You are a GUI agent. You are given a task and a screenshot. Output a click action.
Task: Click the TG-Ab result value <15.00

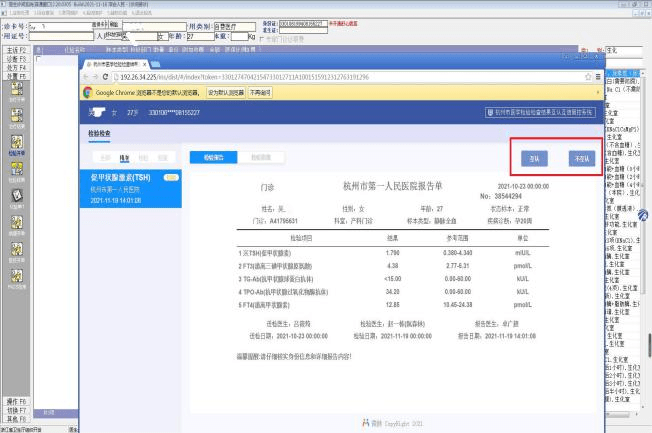click(x=393, y=279)
